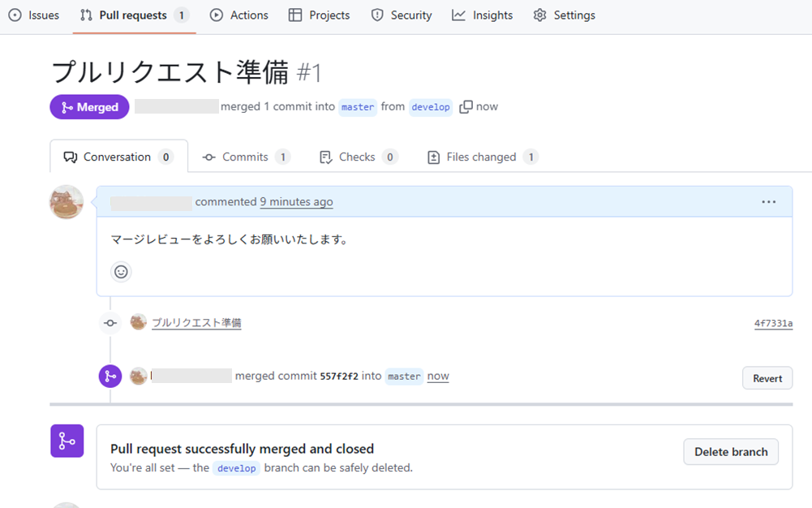Open repository Settings
The width and height of the screenshot is (812, 508).
click(565, 15)
